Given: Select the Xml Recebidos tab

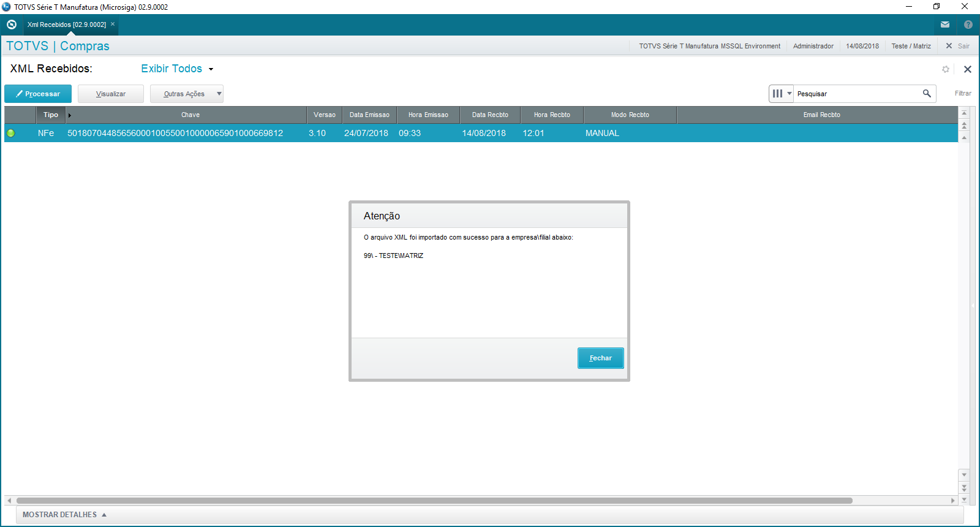Looking at the screenshot, I should tap(66, 25).
